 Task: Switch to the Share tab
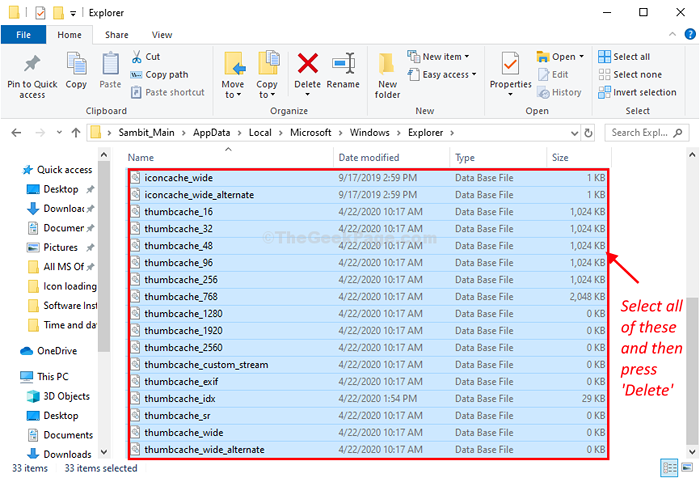point(117,35)
